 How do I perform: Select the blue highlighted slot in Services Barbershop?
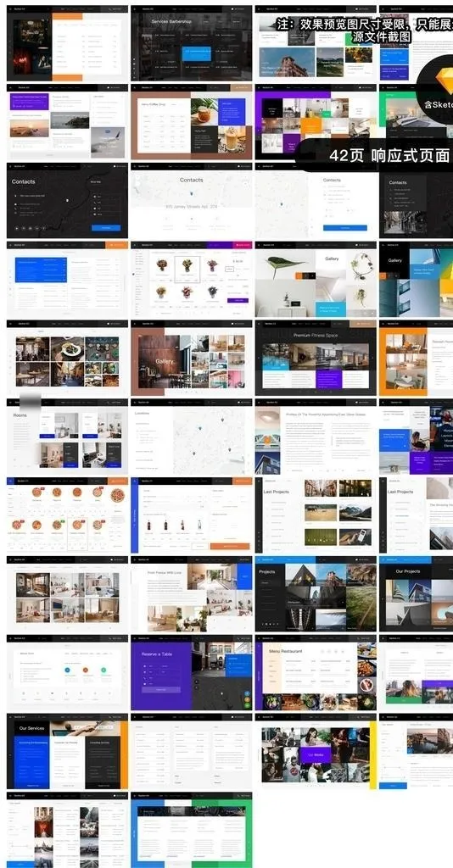[197, 53]
